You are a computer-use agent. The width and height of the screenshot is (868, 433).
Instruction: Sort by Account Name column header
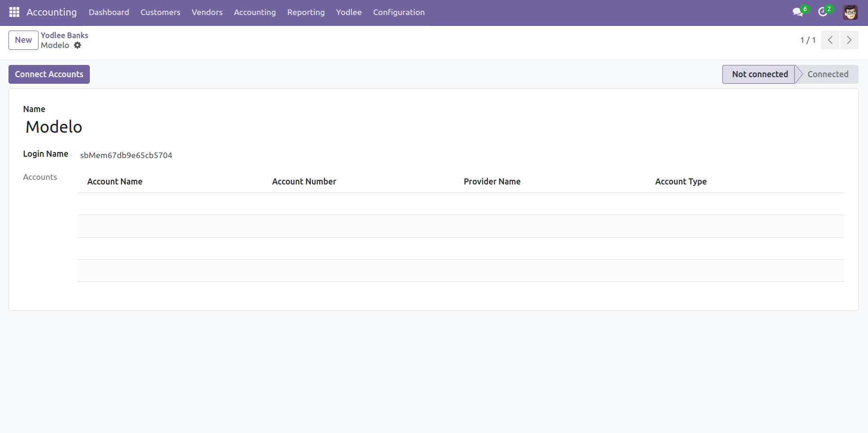[x=115, y=182]
